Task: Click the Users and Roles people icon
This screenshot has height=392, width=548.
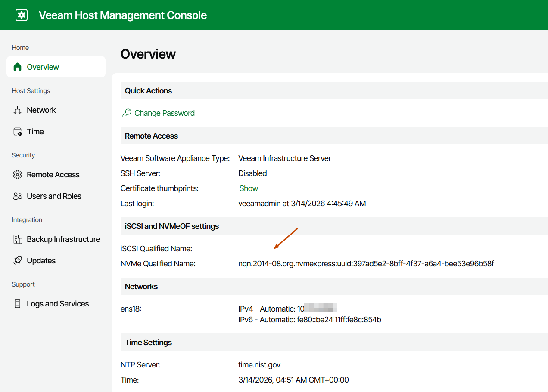Action: point(17,196)
